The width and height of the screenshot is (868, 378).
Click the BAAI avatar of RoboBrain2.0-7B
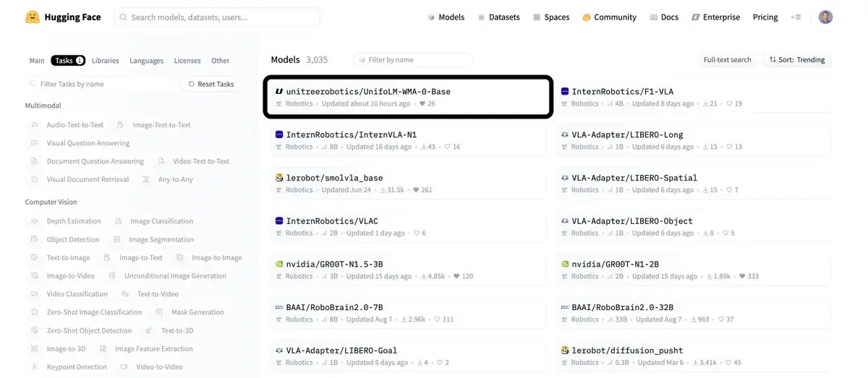coord(279,307)
